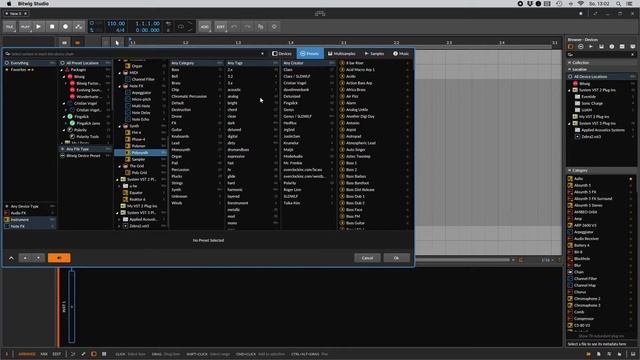Select the Arpeggiator note FX icon
The height and width of the screenshot is (360, 640).
pyautogui.click(x=128, y=93)
